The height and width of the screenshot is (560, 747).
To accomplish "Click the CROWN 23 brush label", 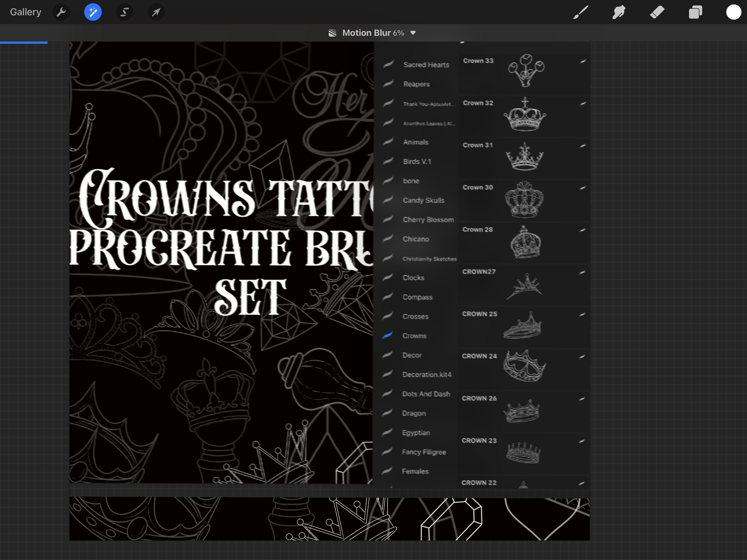I will tap(479, 441).
